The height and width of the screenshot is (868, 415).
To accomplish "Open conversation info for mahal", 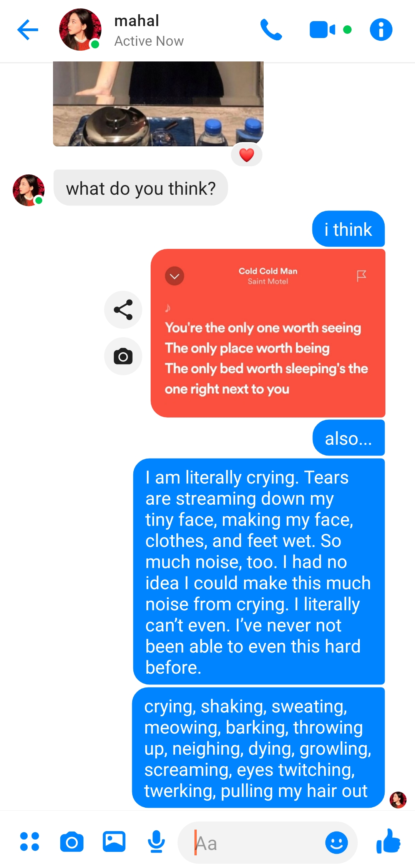I will 381,30.
